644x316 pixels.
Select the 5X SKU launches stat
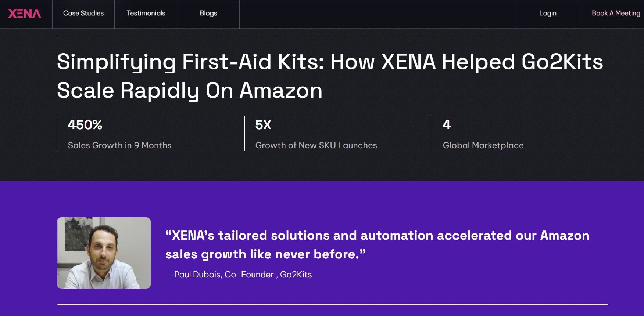click(263, 125)
